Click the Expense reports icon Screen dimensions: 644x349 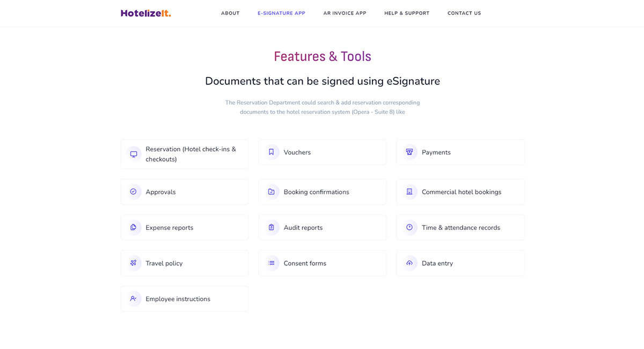pyautogui.click(x=134, y=228)
